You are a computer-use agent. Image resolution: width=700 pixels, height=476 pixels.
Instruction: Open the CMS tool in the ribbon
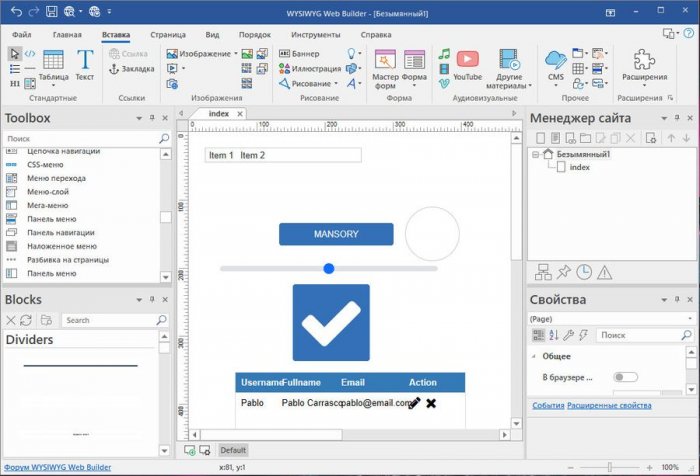click(x=555, y=62)
